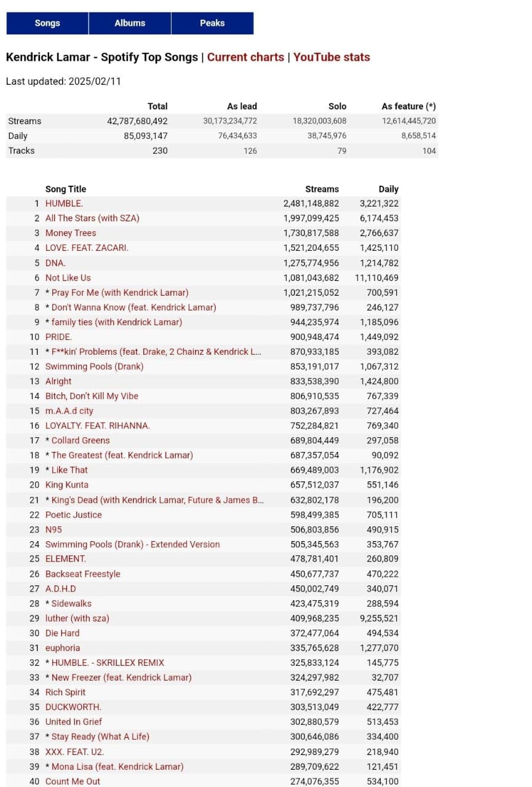Open the King Kunta song page

[67, 484]
